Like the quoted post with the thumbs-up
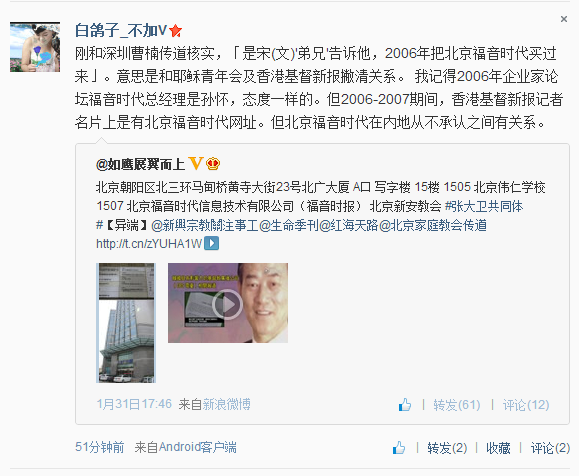This screenshot has height=476, width=579. tap(405, 405)
